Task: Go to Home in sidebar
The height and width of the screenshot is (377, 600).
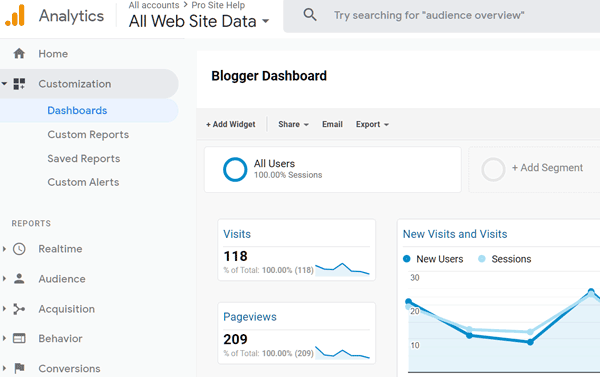Action: (53, 54)
